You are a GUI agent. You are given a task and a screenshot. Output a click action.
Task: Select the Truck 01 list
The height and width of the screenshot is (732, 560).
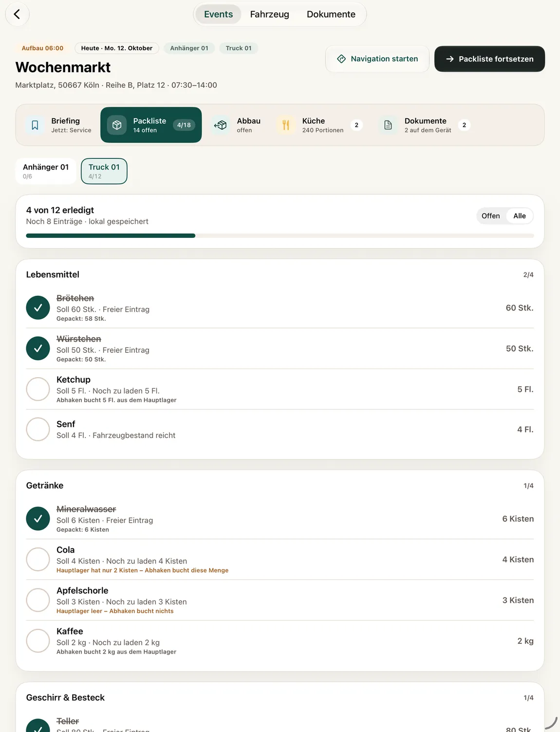104,171
